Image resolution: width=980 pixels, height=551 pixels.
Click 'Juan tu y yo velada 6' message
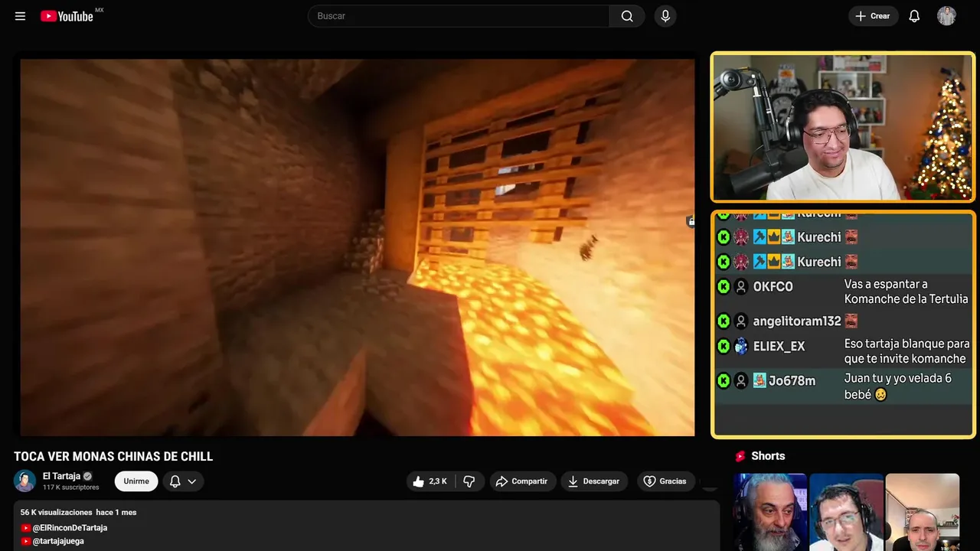click(897, 386)
